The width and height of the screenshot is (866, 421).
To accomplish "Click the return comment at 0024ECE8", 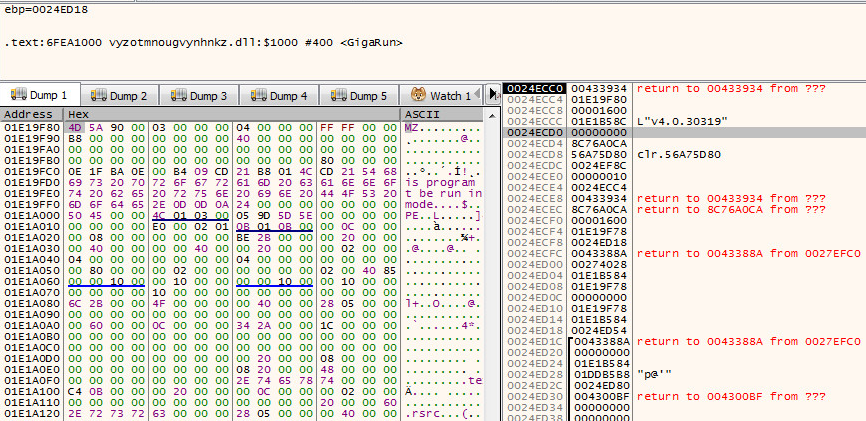I will point(731,198).
